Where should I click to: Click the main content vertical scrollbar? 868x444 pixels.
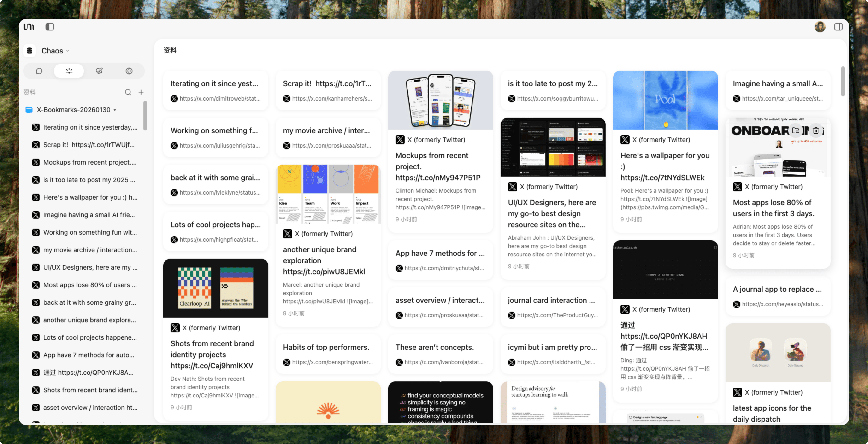click(x=843, y=81)
